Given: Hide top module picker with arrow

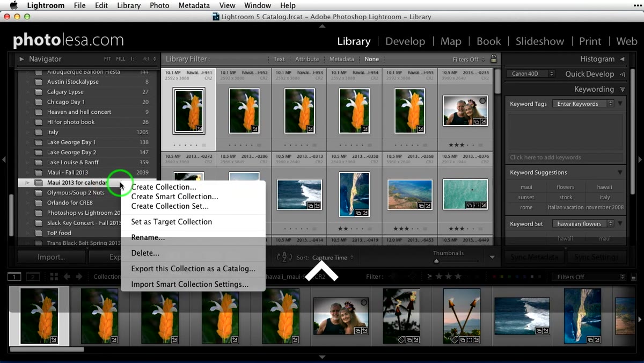Looking at the screenshot, I should click(322, 26).
